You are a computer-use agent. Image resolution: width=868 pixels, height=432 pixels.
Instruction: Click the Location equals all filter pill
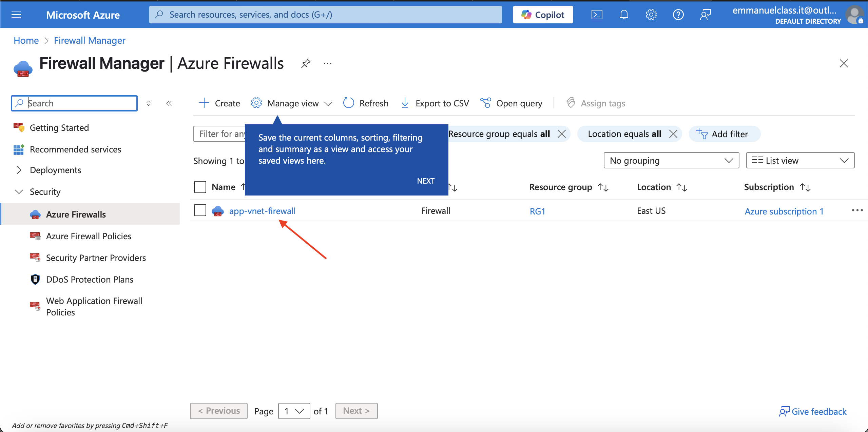click(x=624, y=134)
